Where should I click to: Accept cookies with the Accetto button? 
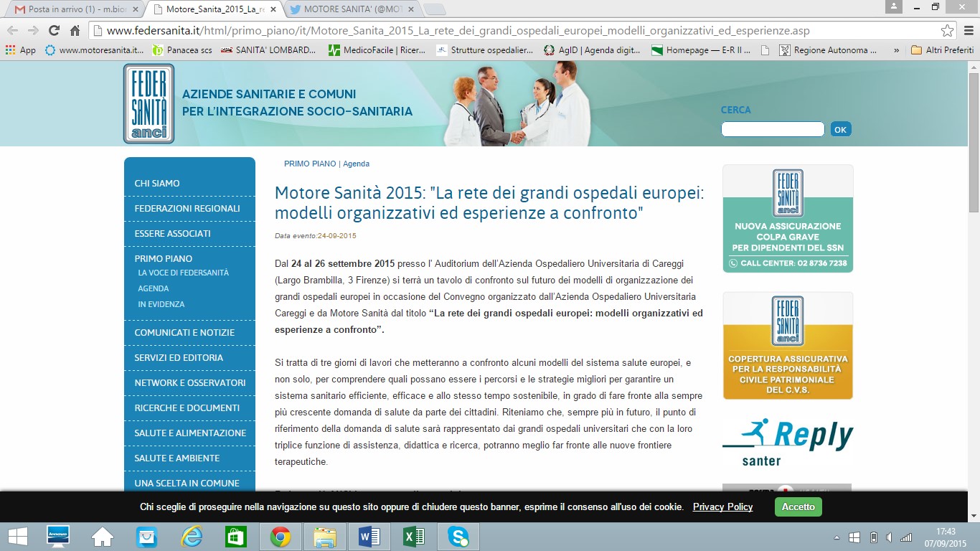[798, 507]
